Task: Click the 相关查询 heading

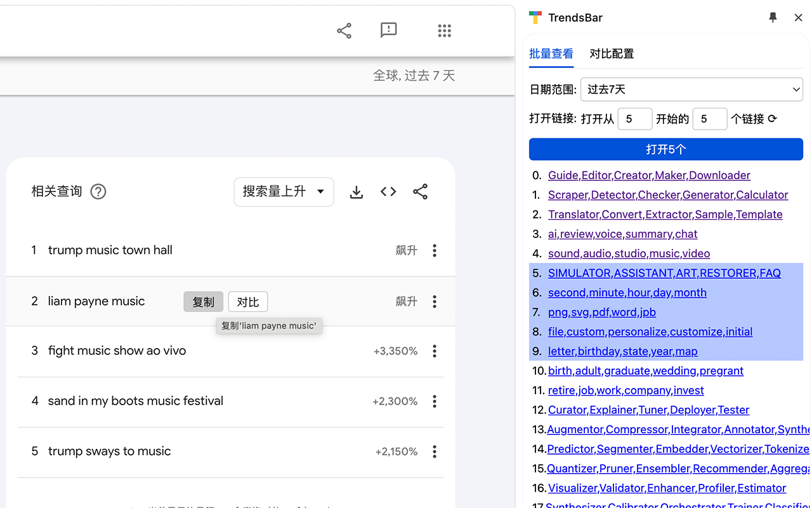Action: 57,192
